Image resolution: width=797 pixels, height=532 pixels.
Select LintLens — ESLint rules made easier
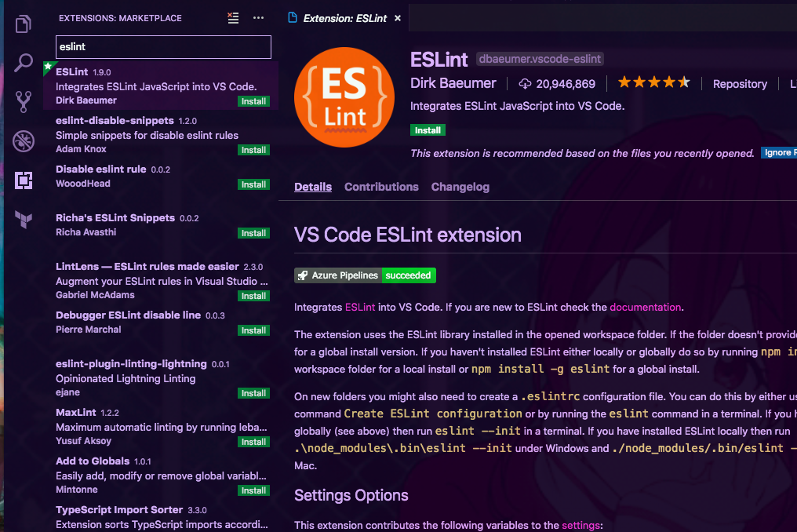[x=161, y=280]
